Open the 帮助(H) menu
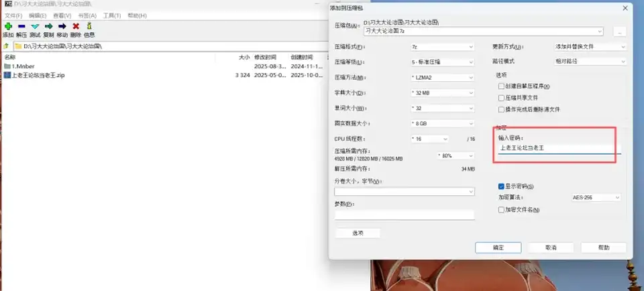The width and height of the screenshot is (644, 291). click(137, 15)
